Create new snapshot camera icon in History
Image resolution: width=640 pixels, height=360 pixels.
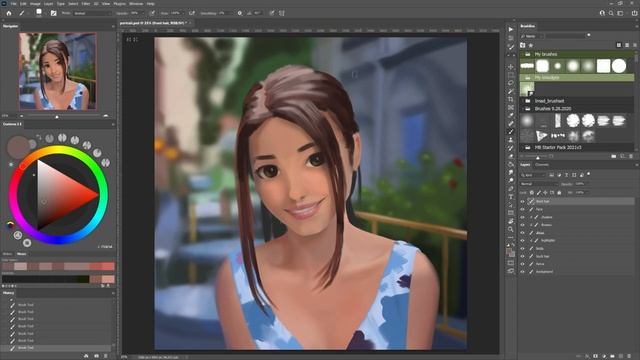pyautogui.click(x=96, y=356)
